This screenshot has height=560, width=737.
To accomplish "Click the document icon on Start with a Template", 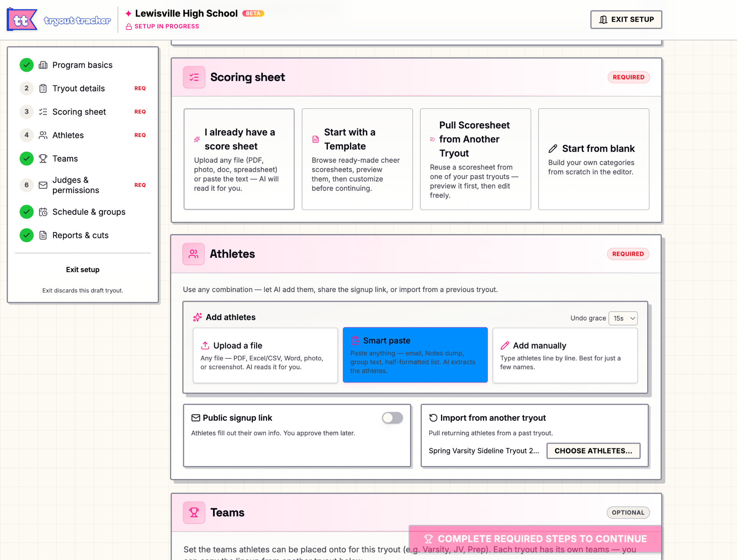I will click(x=316, y=139).
